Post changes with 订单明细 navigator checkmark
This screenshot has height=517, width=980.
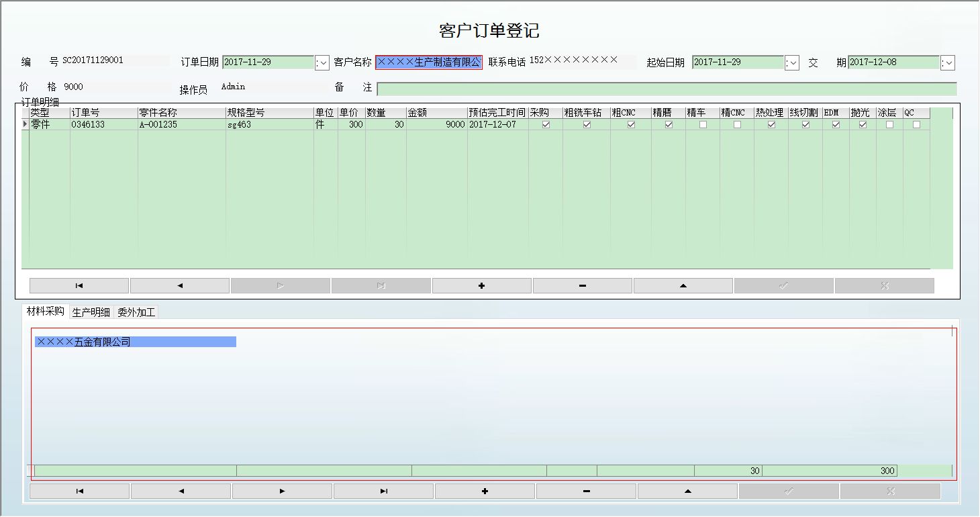pyautogui.click(x=784, y=286)
